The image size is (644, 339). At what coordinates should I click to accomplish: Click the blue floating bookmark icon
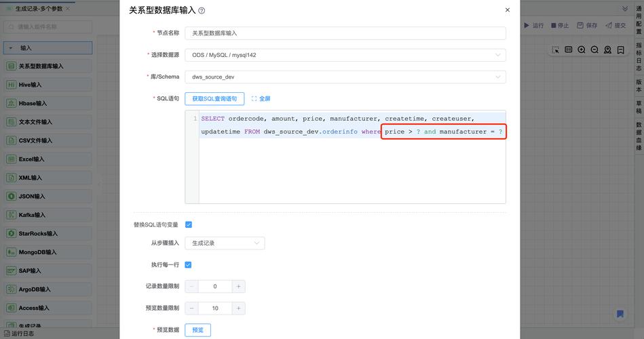[x=620, y=314]
